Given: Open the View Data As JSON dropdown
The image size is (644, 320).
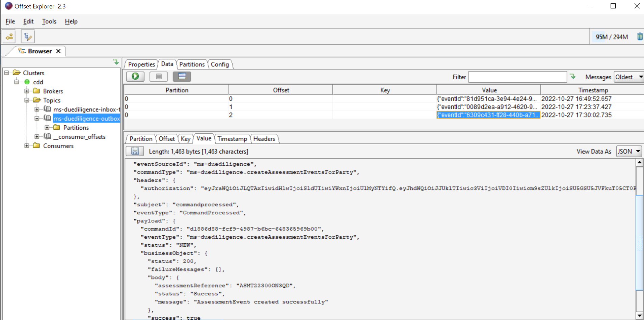Looking at the screenshot, I should click(629, 151).
